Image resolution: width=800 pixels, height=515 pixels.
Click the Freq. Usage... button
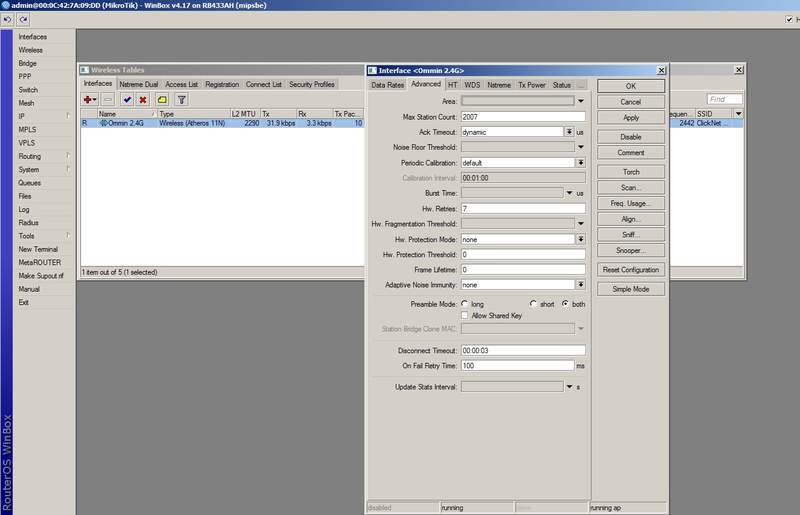[631, 203]
